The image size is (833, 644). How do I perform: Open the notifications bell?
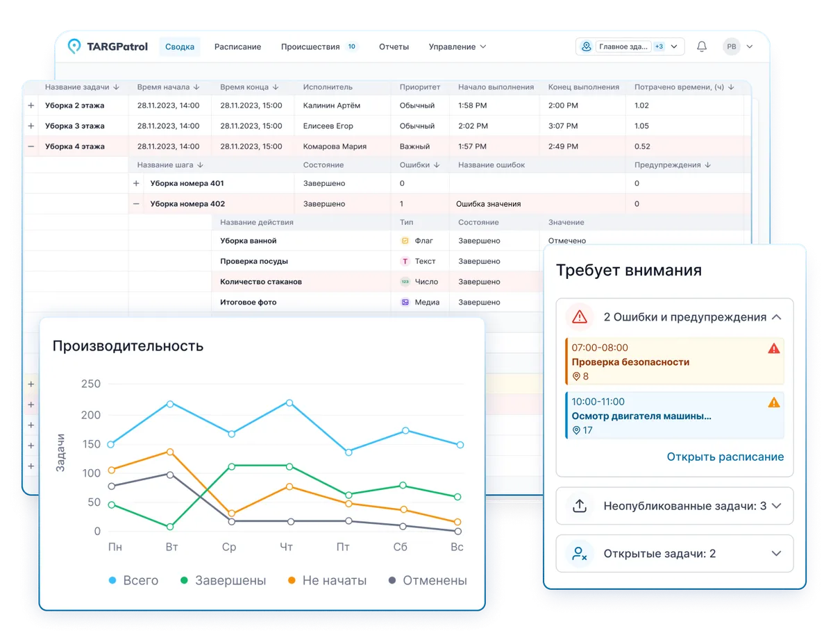pyautogui.click(x=702, y=46)
